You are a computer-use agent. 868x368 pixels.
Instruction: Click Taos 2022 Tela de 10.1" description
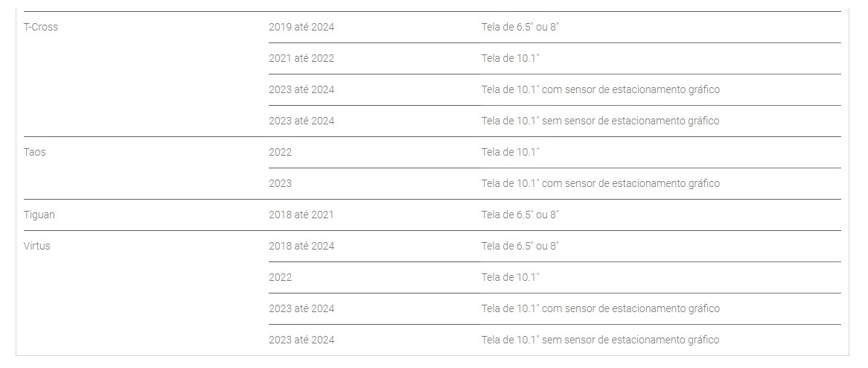click(x=510, y=152)
